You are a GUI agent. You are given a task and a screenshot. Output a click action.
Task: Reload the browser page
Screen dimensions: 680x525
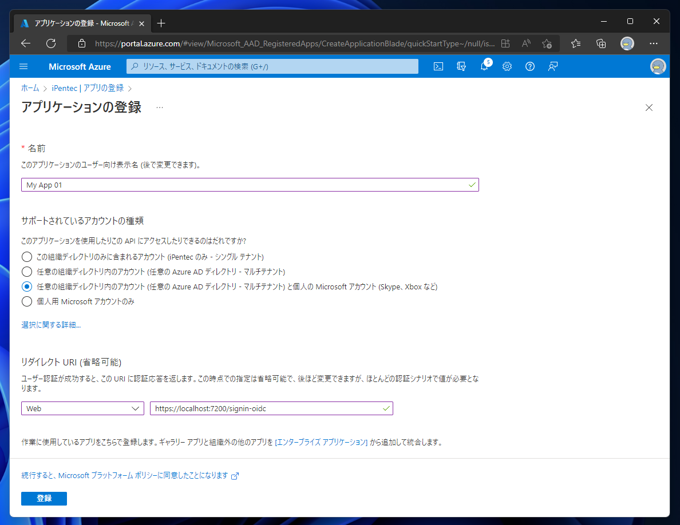[x=51, y=43]
